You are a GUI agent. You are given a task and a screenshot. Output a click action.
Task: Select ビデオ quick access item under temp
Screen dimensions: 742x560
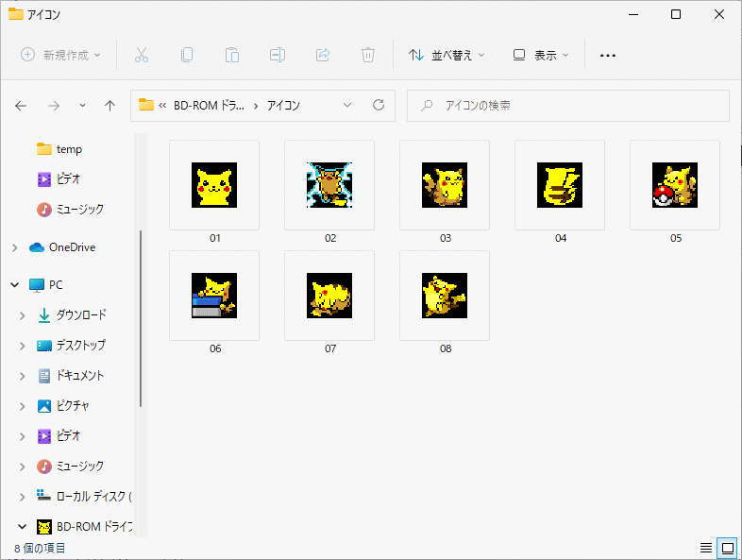tap(59, 178)
